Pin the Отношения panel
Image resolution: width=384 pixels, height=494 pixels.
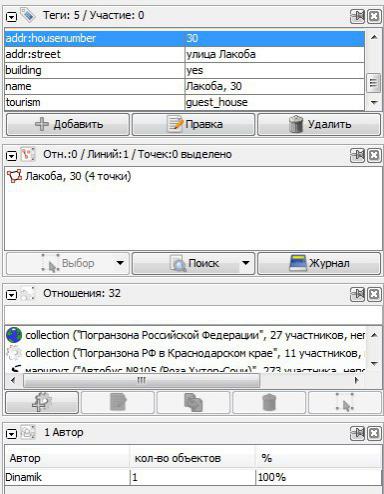[x=357, y=294]
